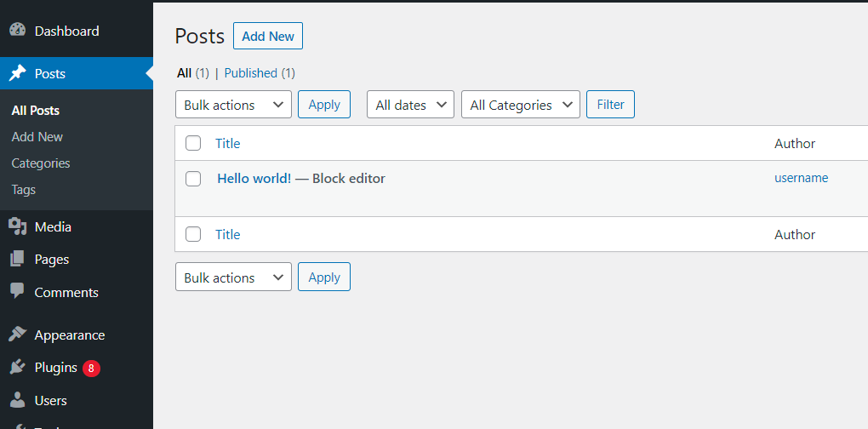Tick the checkbox for Hello world! post
Viewport: 868px width, 429px height.
(193, 179)
